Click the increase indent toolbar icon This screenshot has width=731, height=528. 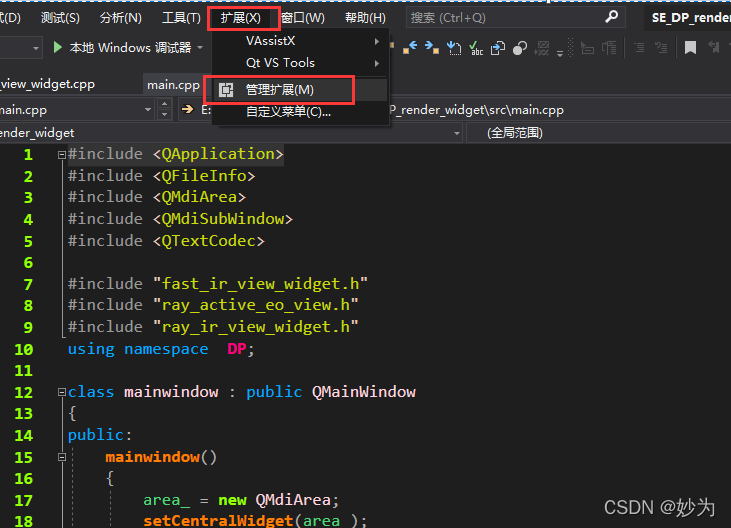coord(639,48)
